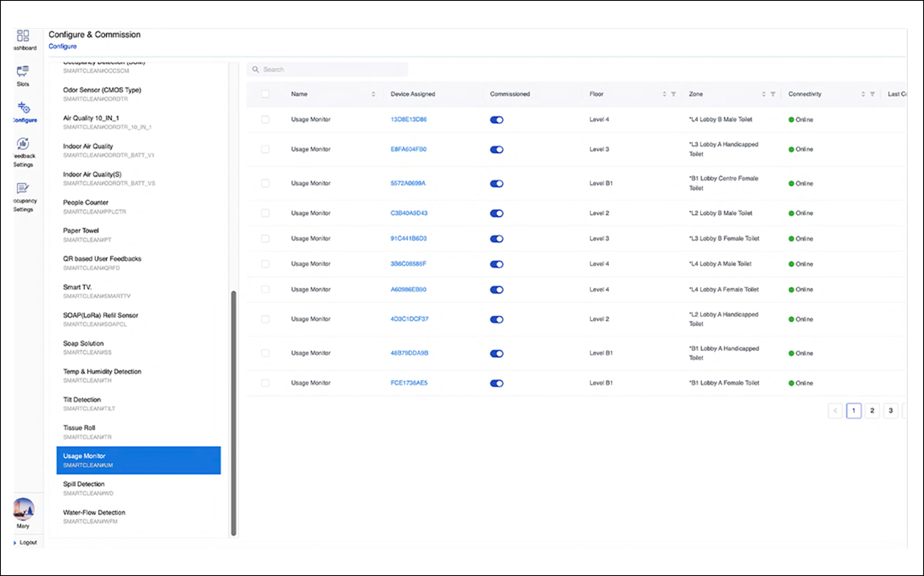Toggle Commissioned switch for device 13D8E13D86
The image size is (924, 576).
pyautogui.click(x=496, y=120)
